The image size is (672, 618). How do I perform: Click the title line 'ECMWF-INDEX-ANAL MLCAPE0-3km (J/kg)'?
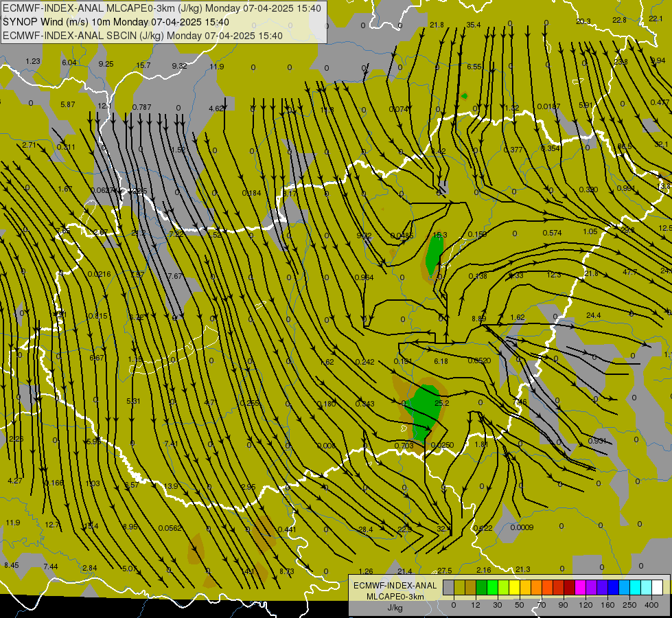pos(161,8)
